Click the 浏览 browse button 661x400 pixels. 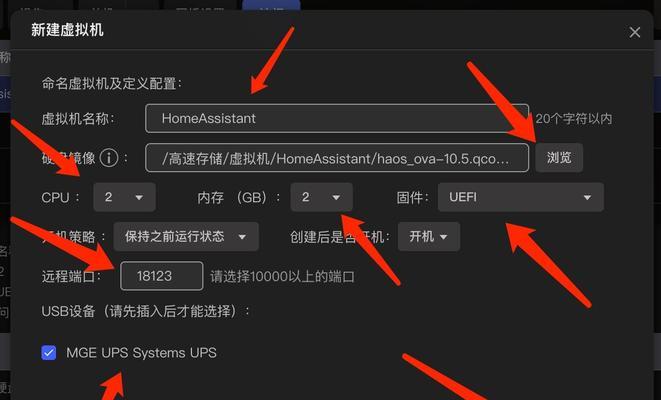click(x=559, y=158)
